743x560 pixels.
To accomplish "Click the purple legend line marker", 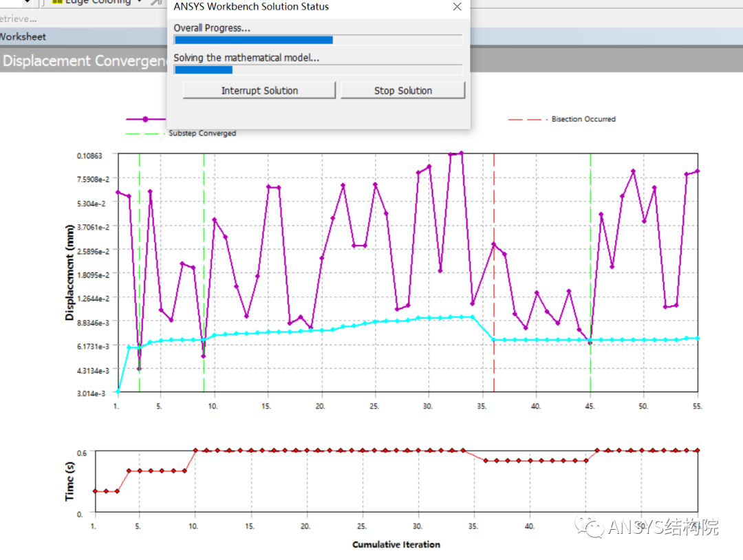I will [x=145, y=119].
